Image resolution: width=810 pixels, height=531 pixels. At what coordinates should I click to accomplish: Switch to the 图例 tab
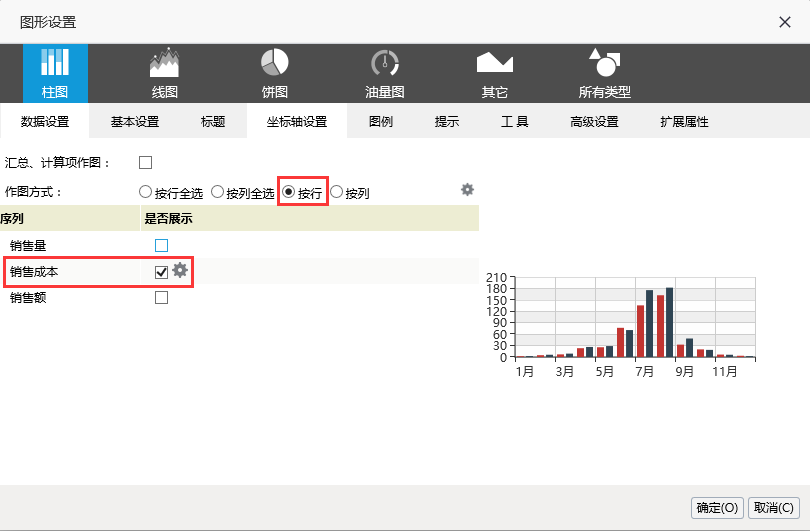pos(381,121)
